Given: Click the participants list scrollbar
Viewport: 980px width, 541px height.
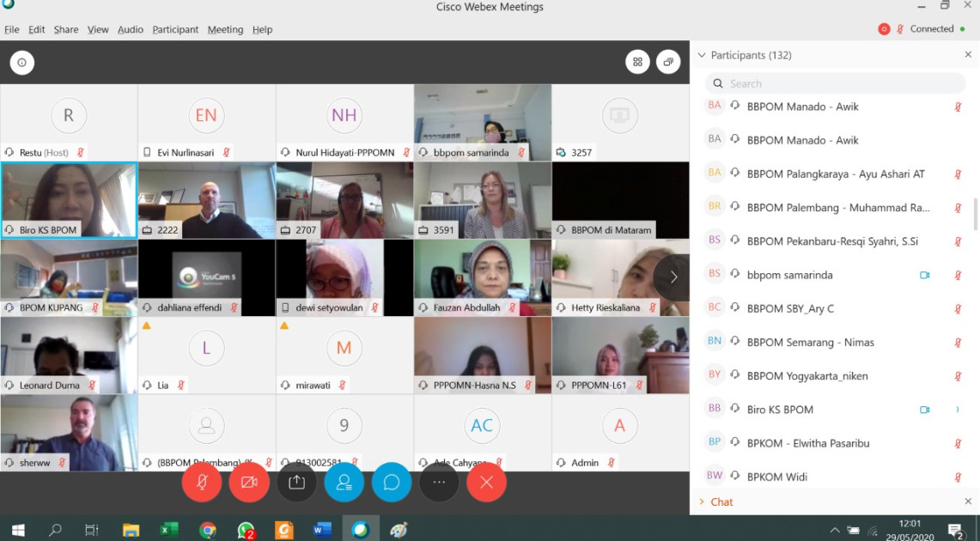Looking at the screenshot, I should (x=975, y=215).
